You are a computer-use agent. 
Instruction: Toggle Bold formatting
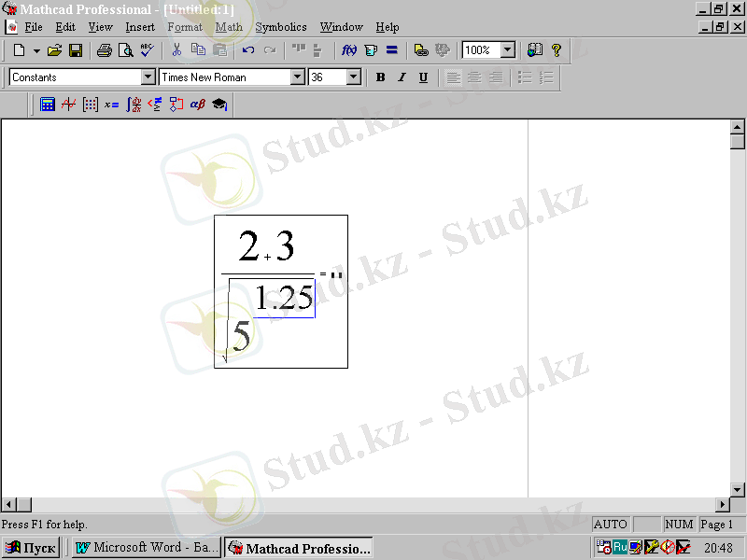click(380, 77)
